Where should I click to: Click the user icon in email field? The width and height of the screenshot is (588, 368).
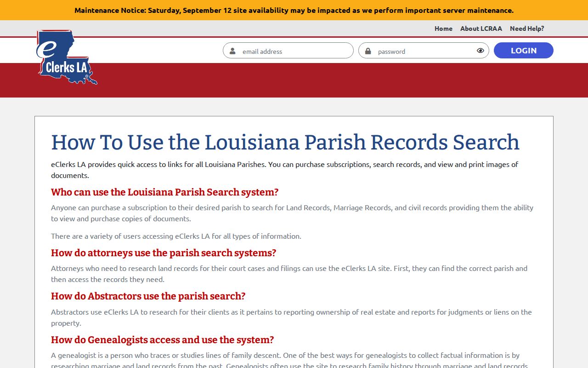click(x=232, y=51)
